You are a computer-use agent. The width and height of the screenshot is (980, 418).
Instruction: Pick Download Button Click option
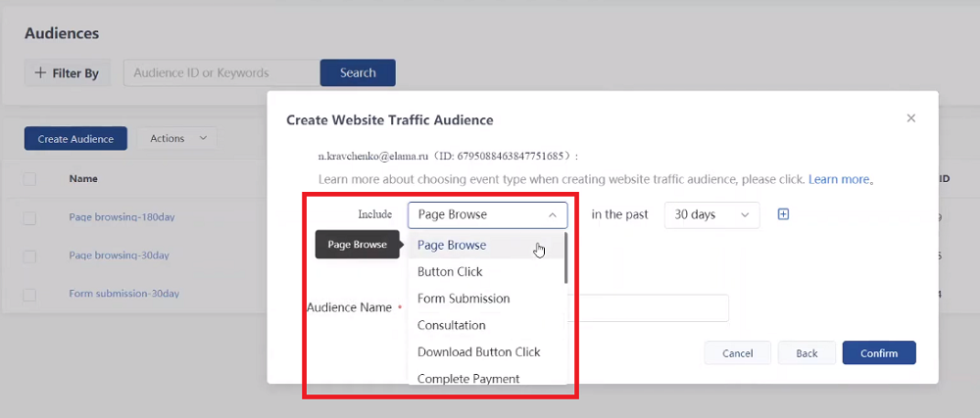pos(478,351)
